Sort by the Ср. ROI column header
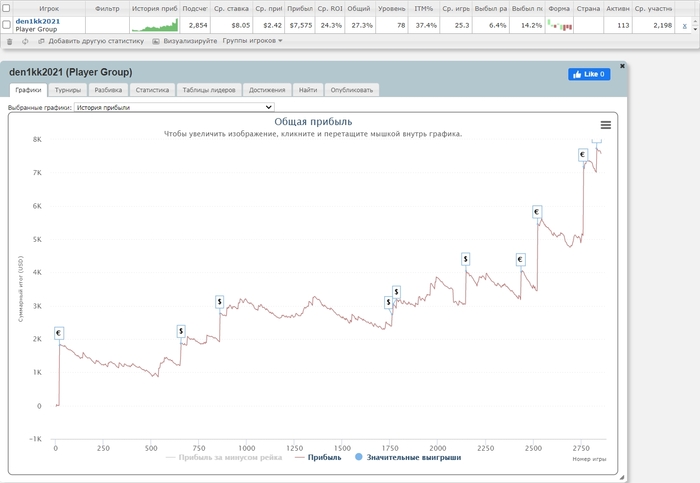This screenshot has width=700, height=483. coord(330,8)
